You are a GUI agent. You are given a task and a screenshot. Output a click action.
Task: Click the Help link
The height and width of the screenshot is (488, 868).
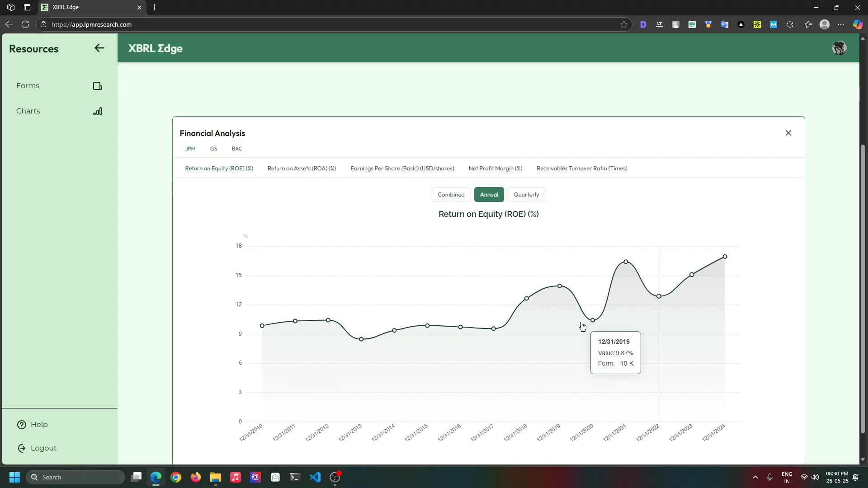39,425
